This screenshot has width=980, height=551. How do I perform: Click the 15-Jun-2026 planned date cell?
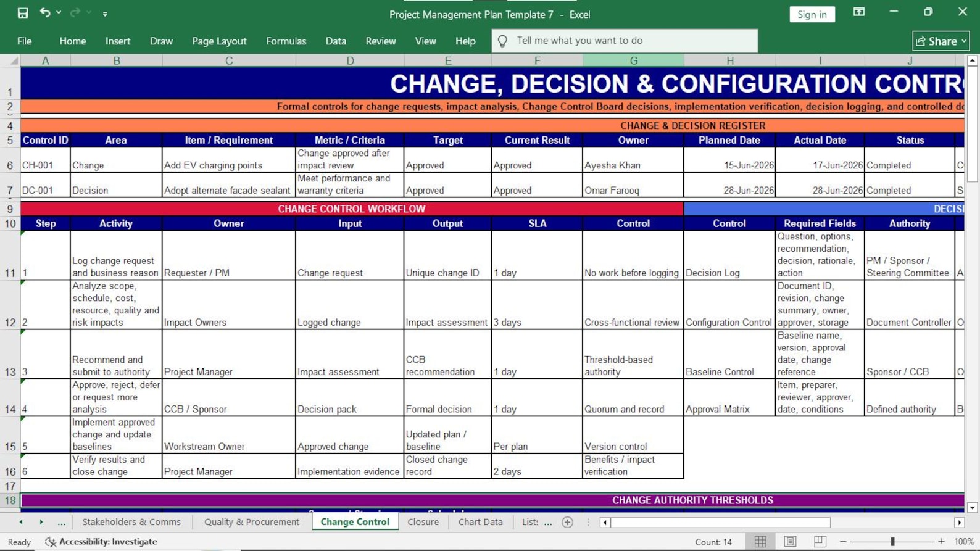pyautogui.click(x=729, y=160)
